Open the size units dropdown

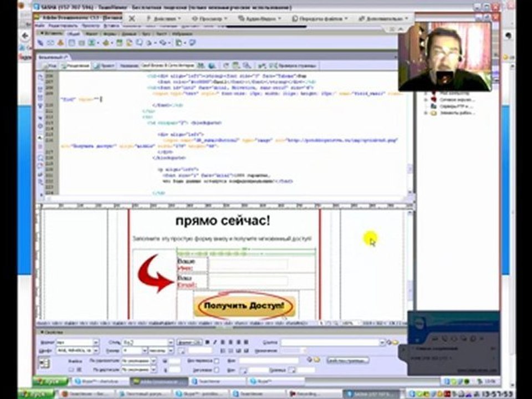click(x=171, y=350)
